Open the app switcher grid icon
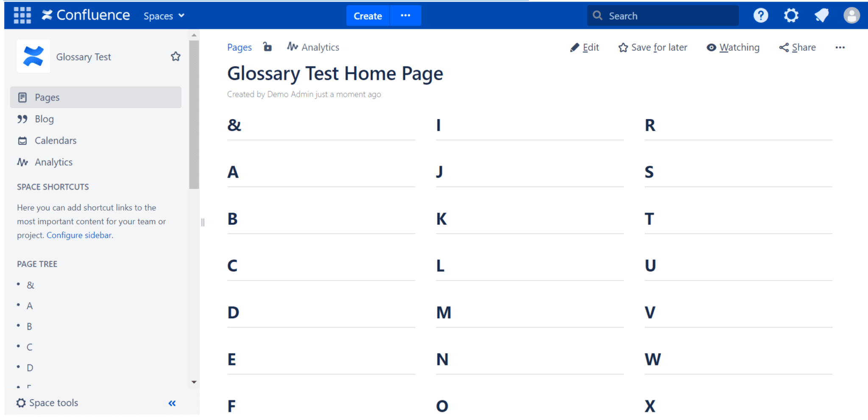Viewport: 868px width, 420px height. (21, 15)
